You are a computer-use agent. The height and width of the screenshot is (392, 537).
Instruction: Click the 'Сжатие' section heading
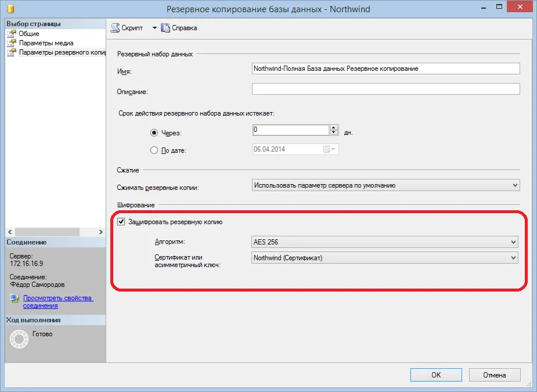coord(128,170)
